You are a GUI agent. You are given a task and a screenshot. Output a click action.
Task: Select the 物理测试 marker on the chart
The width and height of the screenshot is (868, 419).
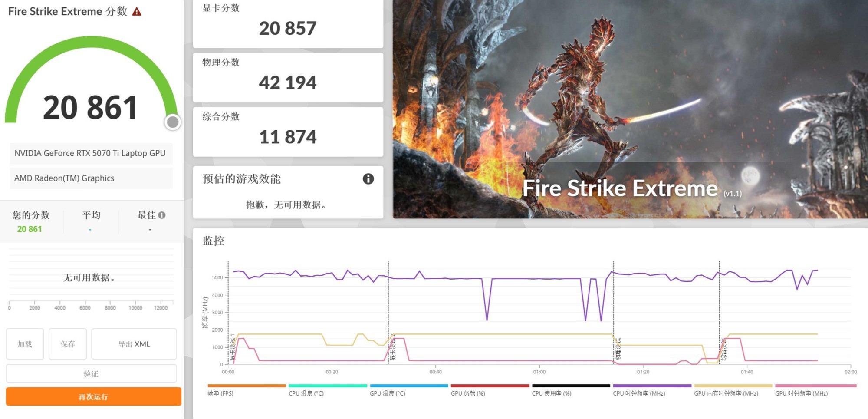point(618,350)
